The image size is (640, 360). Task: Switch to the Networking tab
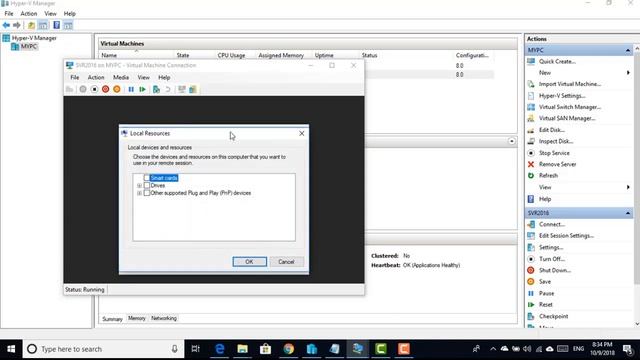point(164,318)
